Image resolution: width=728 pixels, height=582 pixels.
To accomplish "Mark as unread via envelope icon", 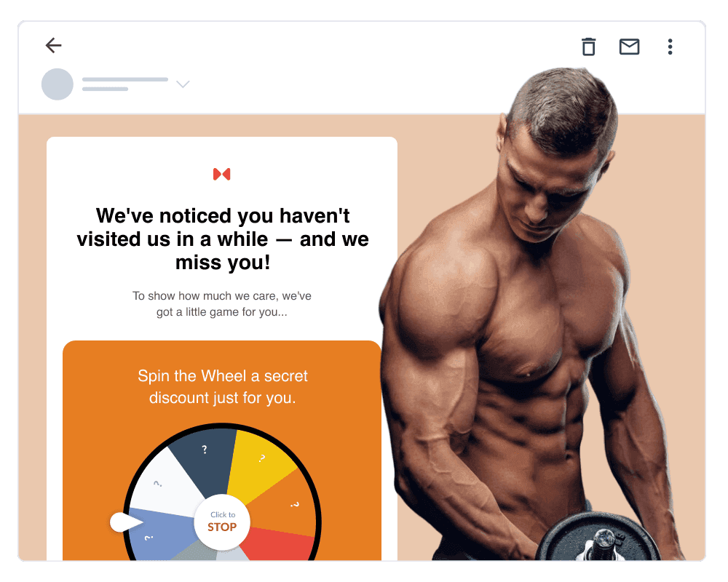I will [629, 47].
